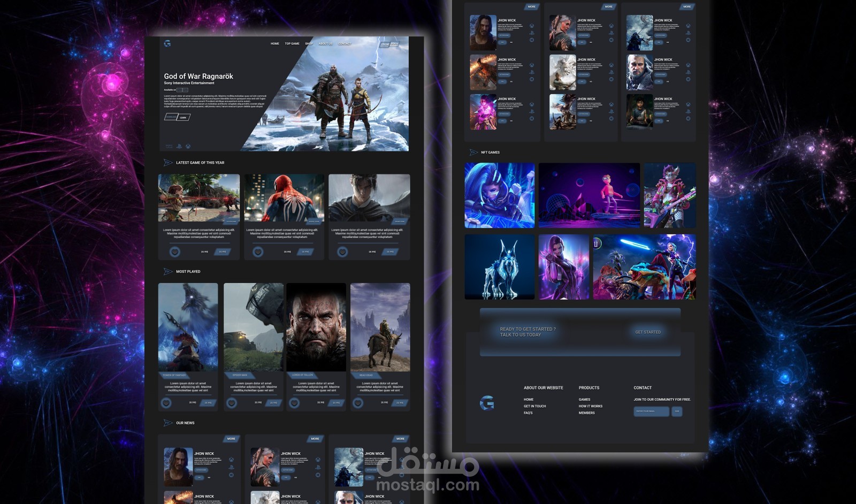Like the Horizon archer game card

pyautogui.click(x=174, y=251)
